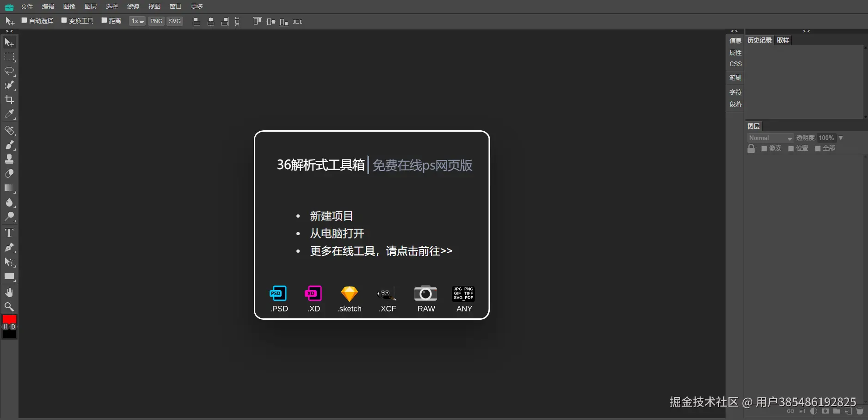Click the PNG export button
Viewport: 868px width, 420px height.
click(x=156, y=21)
